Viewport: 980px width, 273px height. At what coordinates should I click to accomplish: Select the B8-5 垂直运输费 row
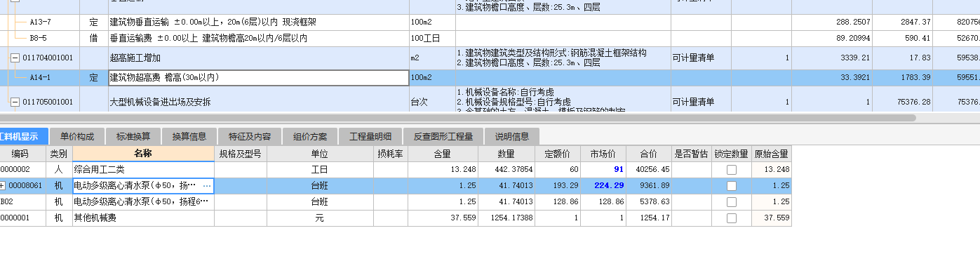490,38
